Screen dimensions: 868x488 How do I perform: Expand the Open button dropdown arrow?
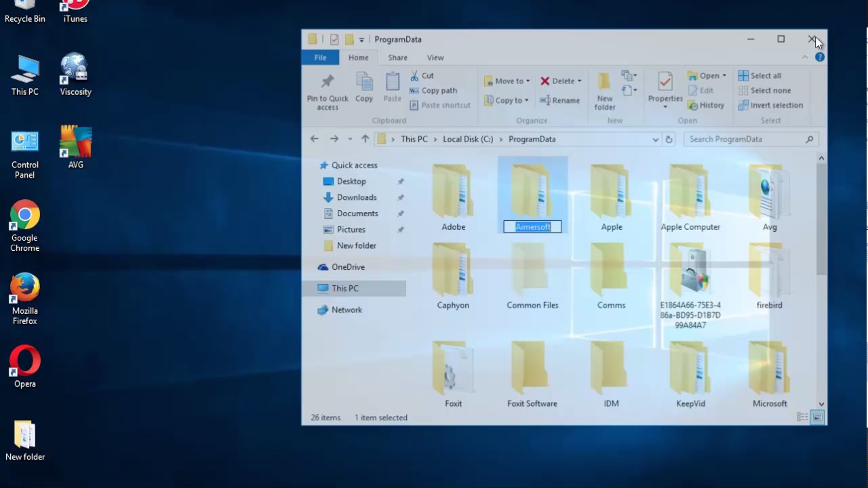(x=724, y=76)
